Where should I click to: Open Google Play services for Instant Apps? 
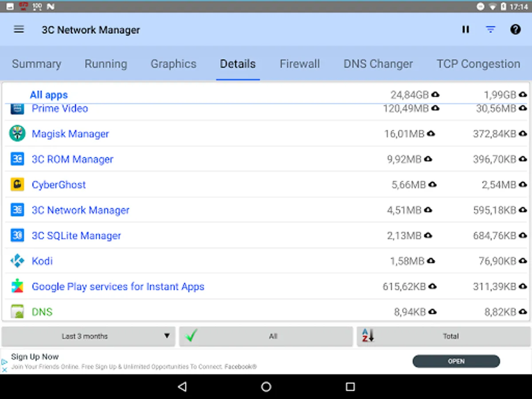tap(118, 287)
